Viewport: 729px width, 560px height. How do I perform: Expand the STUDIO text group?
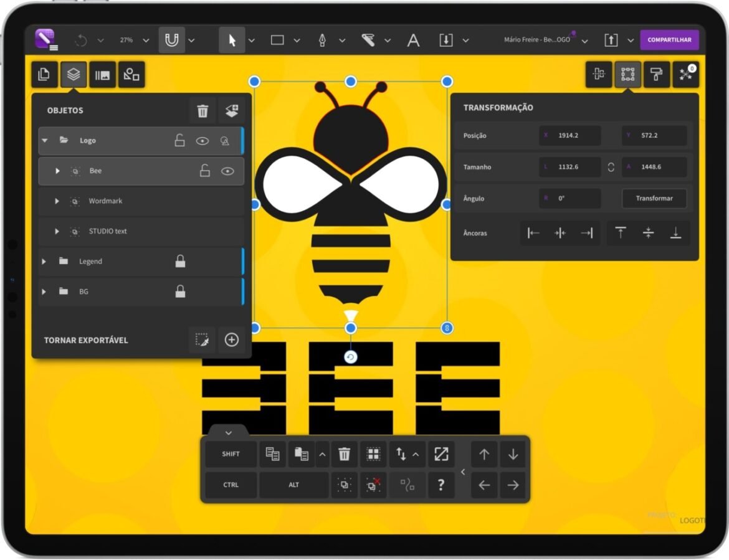point(57,232)
